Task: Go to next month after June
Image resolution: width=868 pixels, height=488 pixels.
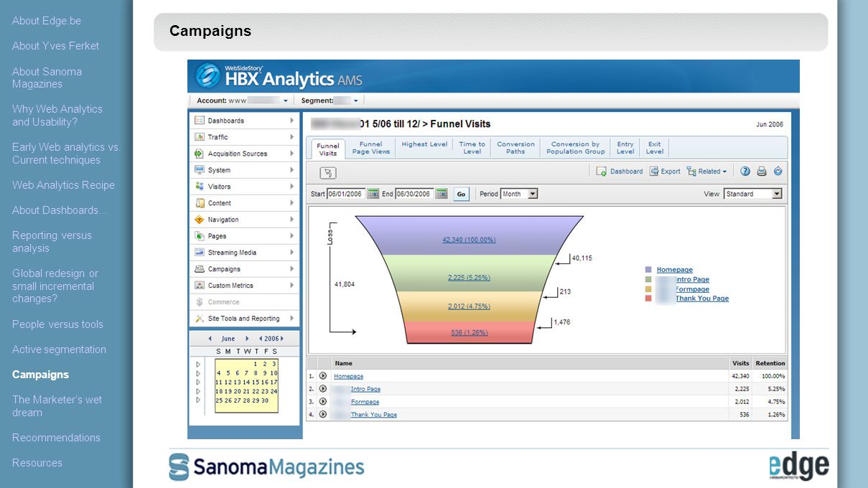Action: [247, 339]
